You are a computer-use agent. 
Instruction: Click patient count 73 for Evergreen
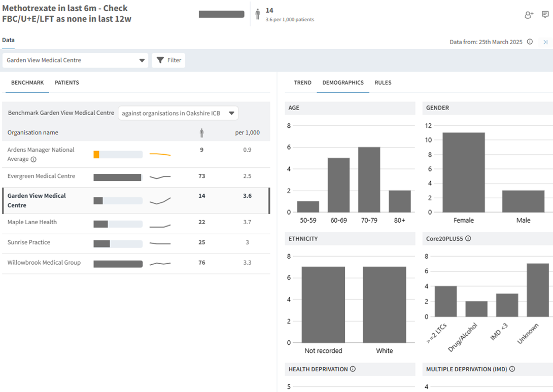[x=202, y=176]
